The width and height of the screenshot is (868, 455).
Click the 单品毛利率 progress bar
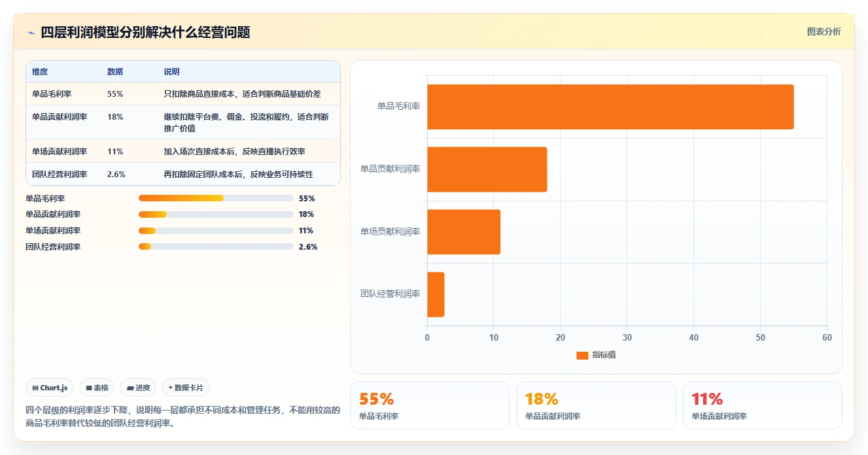tap(216, 198)
